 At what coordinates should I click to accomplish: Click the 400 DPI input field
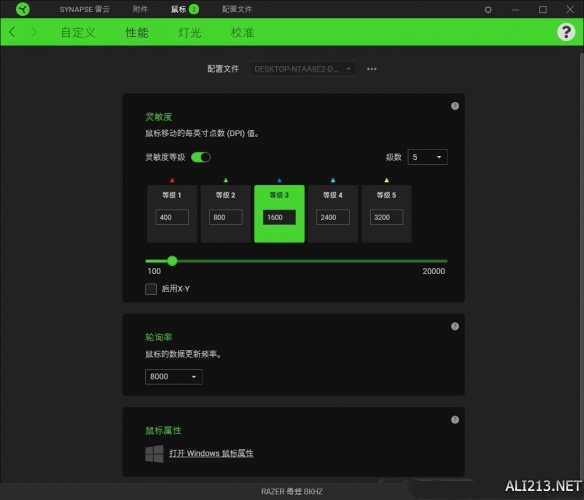pyautogui.click(x=172, y=217)
